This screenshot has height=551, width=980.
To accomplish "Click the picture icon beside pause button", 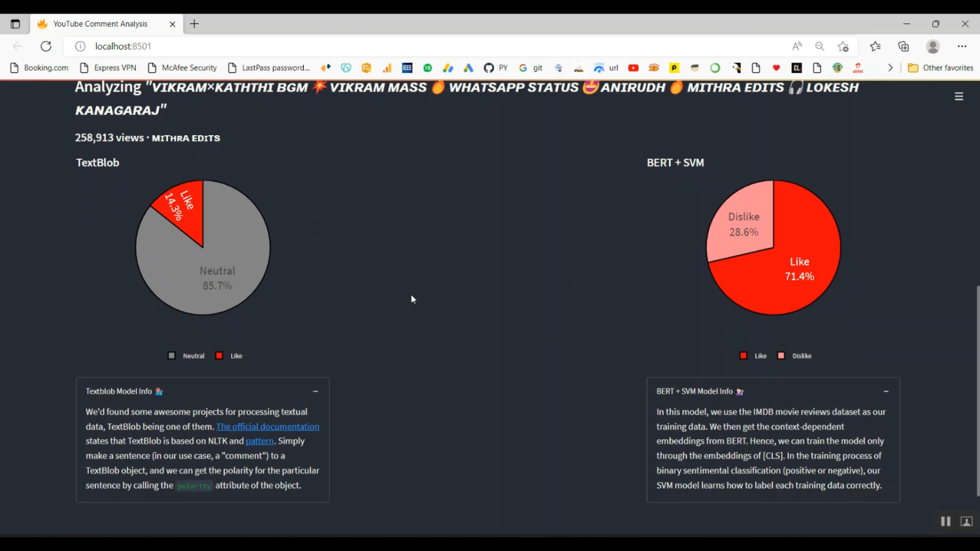I will click(x=967, y=521).
